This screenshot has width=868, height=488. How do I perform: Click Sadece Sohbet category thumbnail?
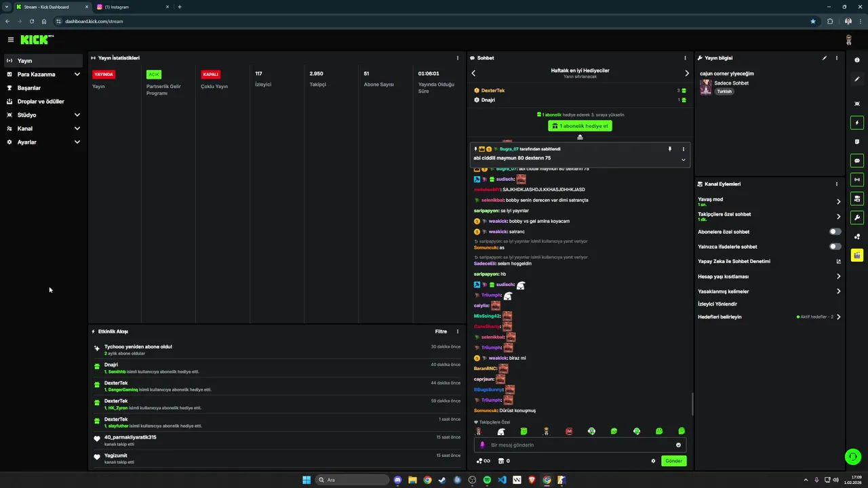[706, 87]
